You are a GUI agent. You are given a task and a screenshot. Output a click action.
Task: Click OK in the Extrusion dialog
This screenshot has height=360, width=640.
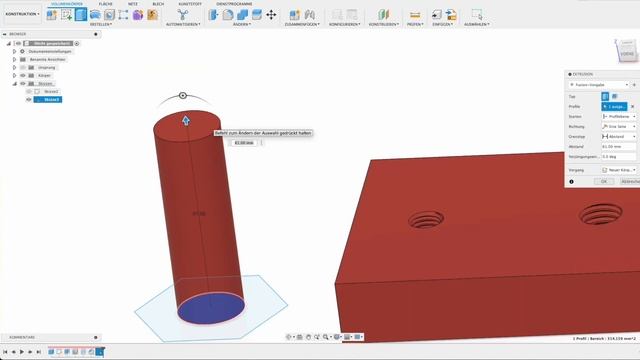coord(604,182)
